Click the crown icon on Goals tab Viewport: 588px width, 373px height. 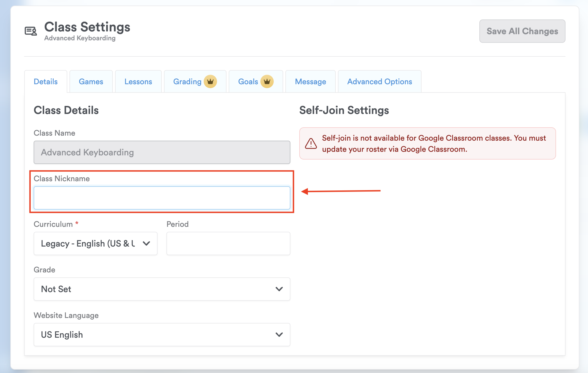point(267,81)
